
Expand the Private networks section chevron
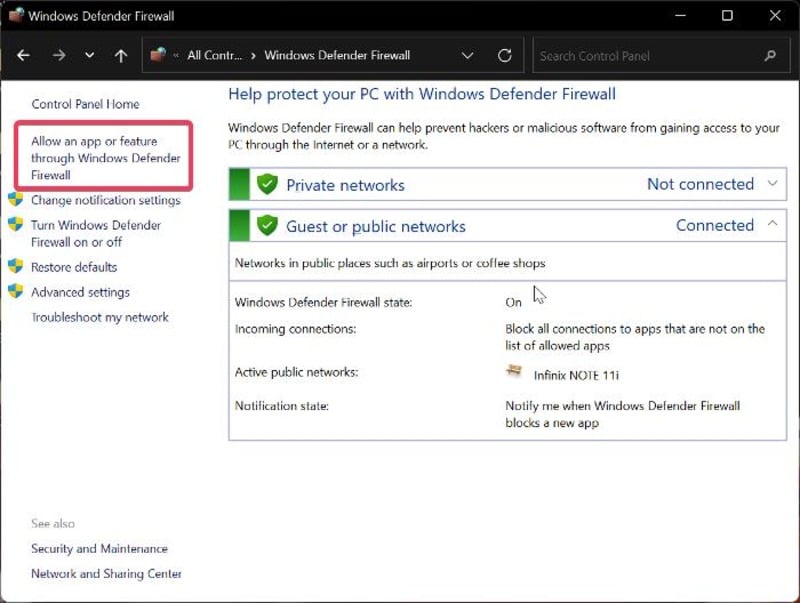click(773, 183)
